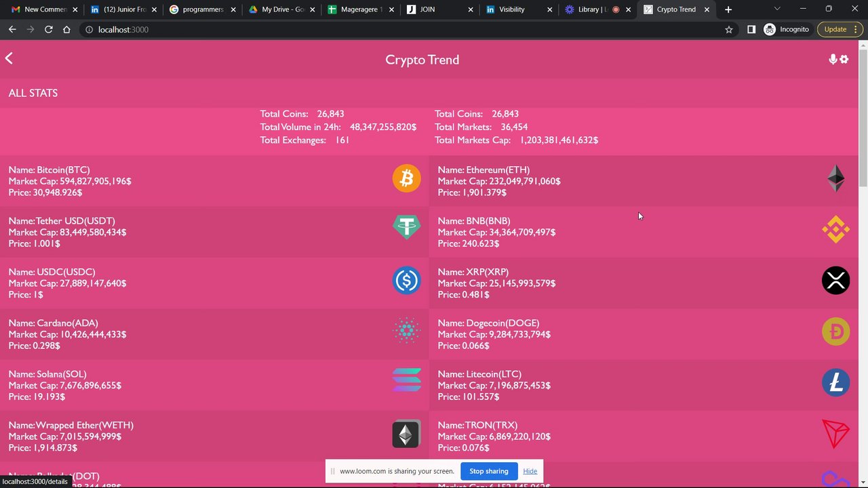Switch to the JOIN tab
868x488 pixels.
click(439, 9)
